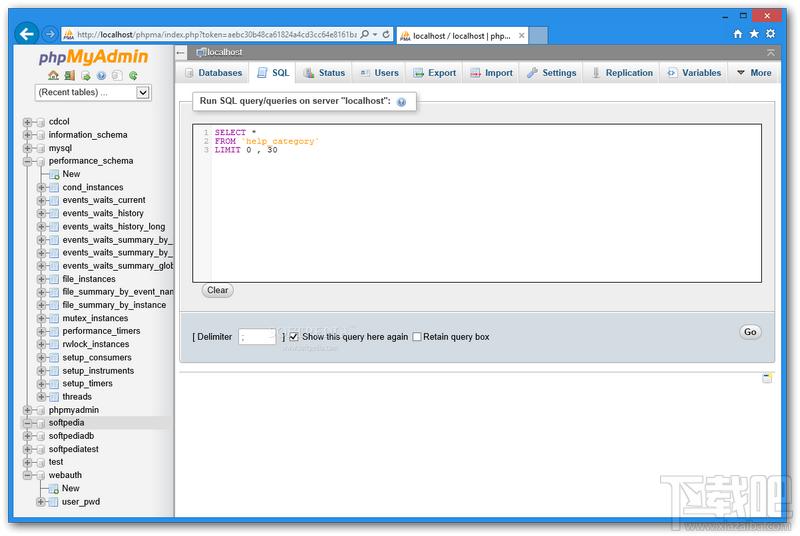The image size is (800, 536).
Task: Click the browser back arrow button
Action: (28, 34)
